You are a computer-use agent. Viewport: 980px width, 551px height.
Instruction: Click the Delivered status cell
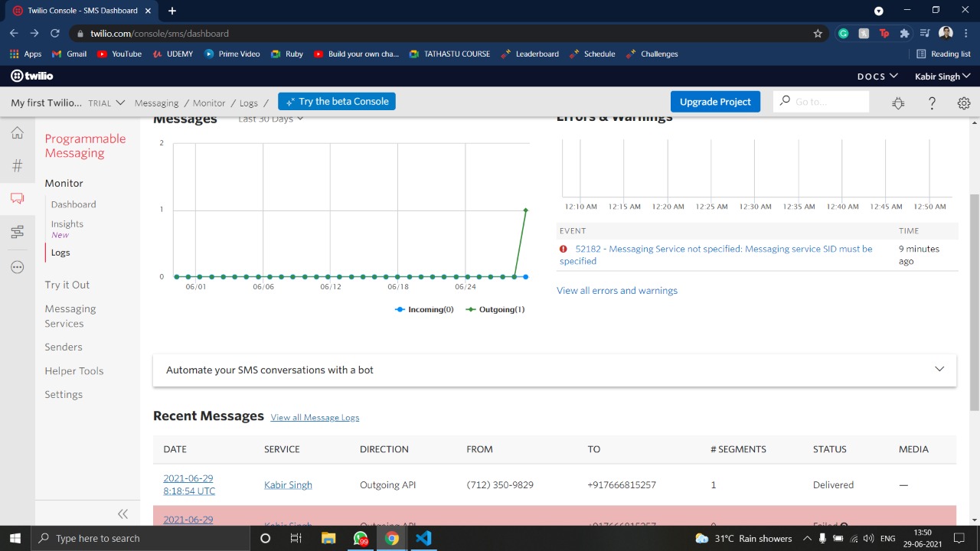(x=833, y=484)
